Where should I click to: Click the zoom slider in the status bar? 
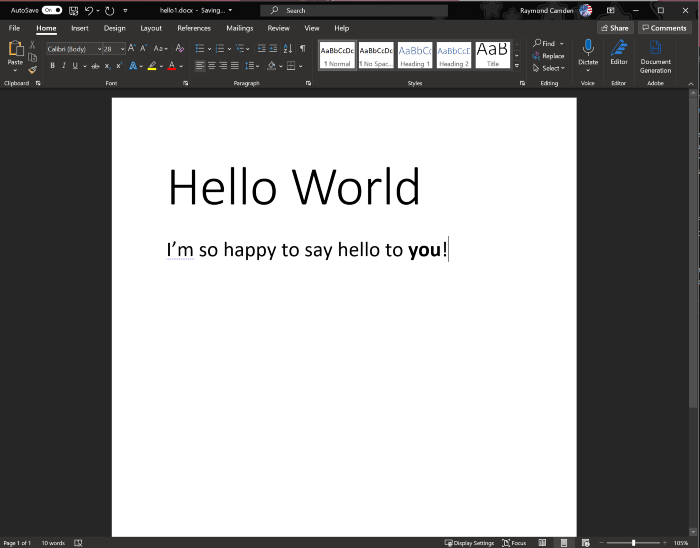633,543
